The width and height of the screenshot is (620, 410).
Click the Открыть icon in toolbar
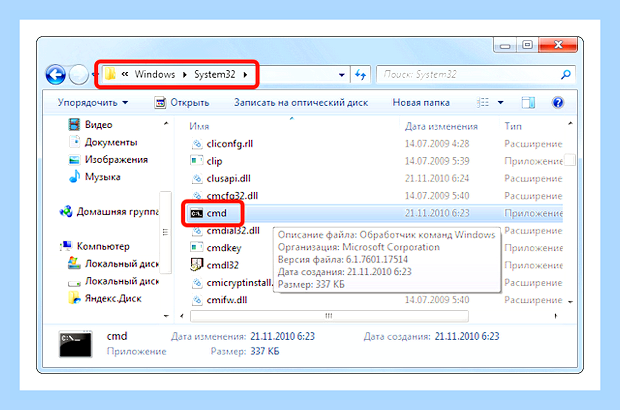160,103
